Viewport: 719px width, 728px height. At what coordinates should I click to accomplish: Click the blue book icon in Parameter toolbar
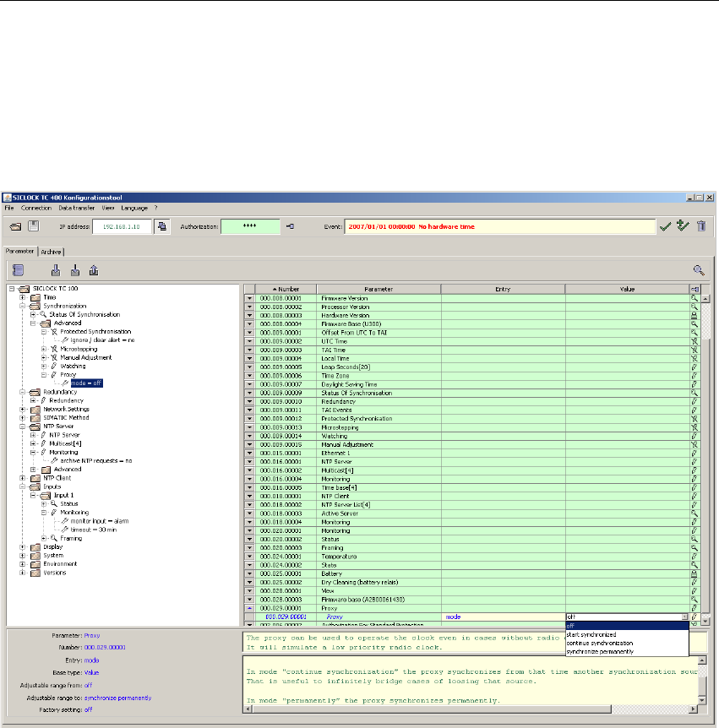(19, 270)
